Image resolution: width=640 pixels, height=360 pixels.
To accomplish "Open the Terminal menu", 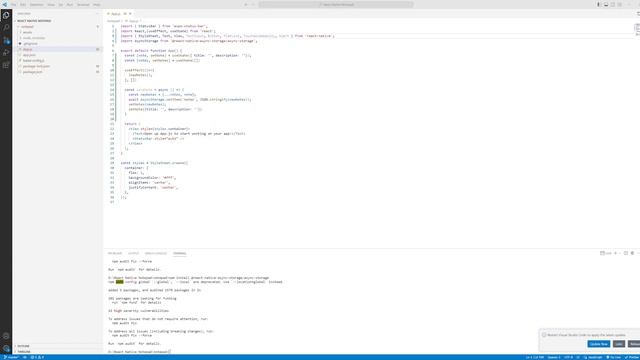I will [x=83, y=4].
